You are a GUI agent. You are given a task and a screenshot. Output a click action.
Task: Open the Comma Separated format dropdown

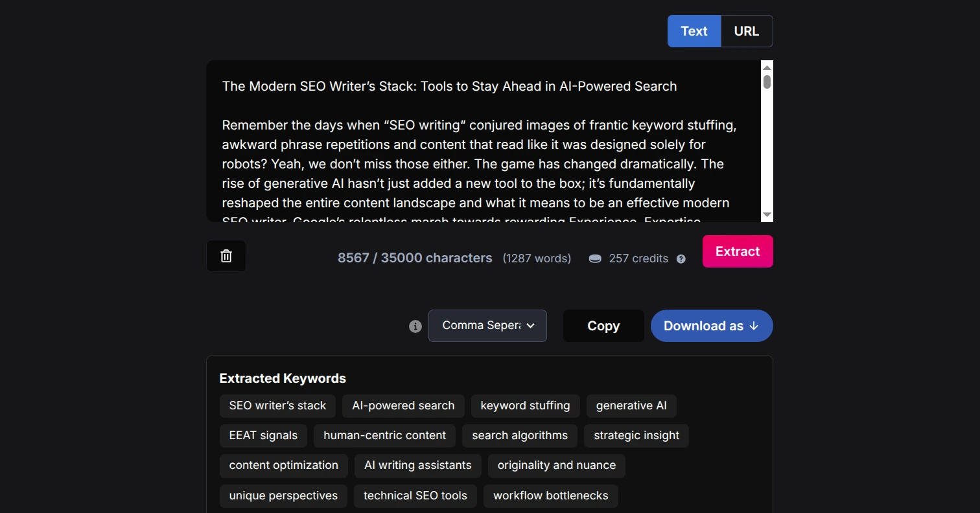tap(487, 326)
